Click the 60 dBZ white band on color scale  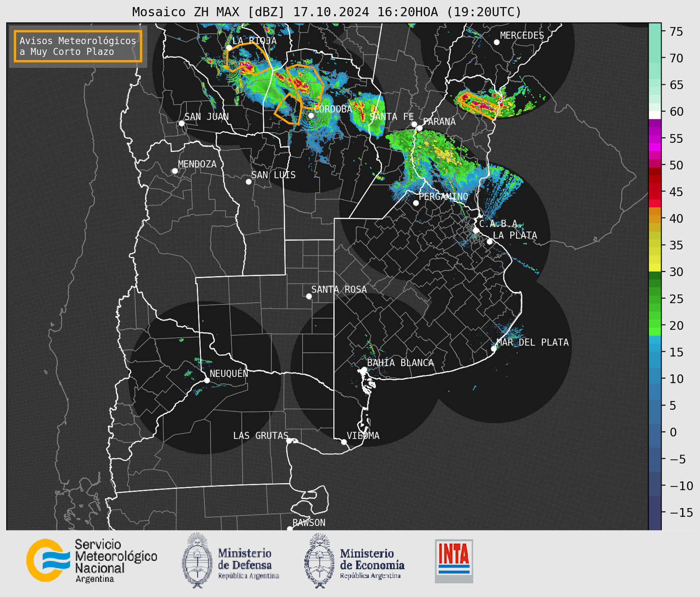655,115
